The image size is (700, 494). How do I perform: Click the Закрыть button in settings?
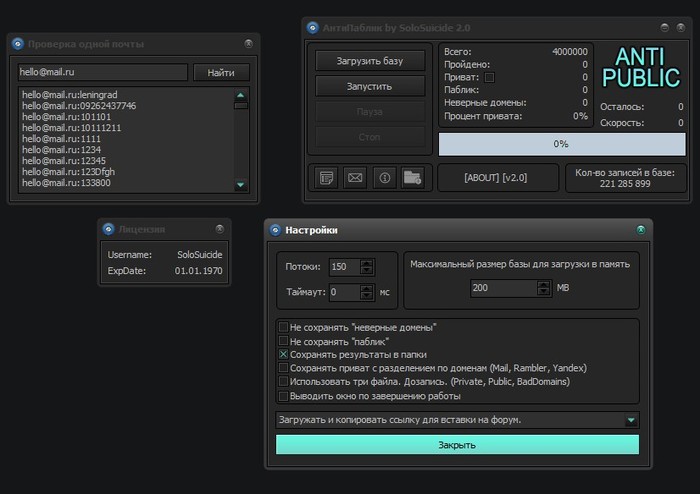click(x=457, y=445)
